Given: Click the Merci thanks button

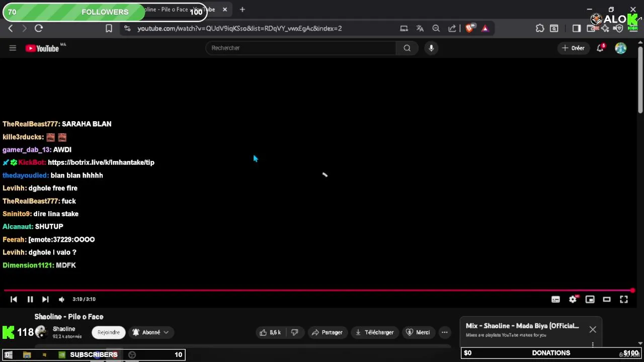Looking at the screenshot, I should pyautogui.click(x=418, y=332).
